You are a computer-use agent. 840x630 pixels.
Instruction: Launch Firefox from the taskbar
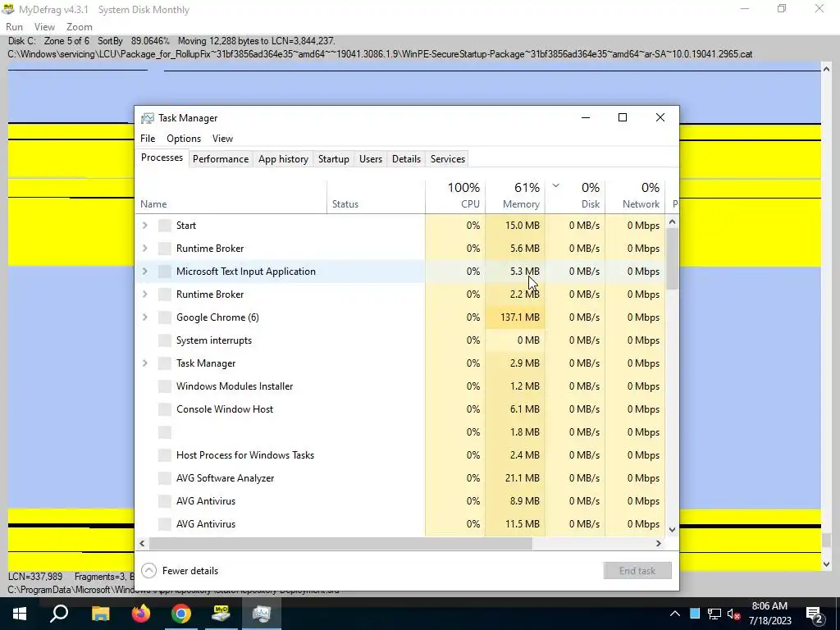[x=141, y=614]
